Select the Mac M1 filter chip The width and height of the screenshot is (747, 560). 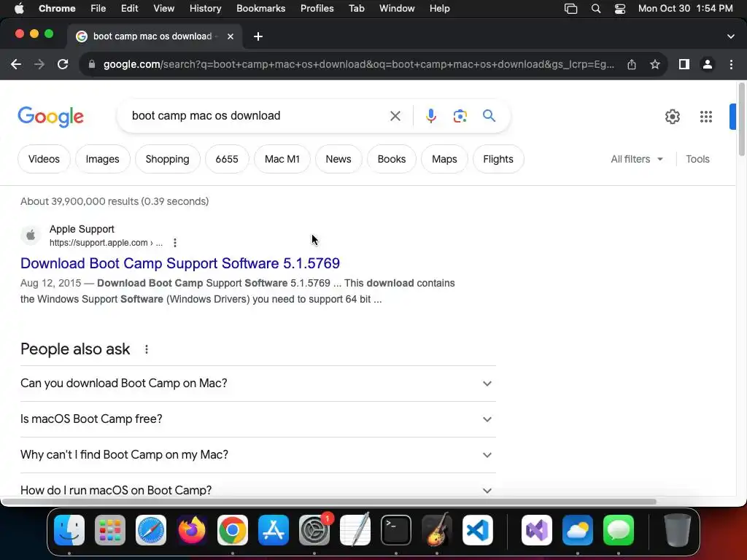(x=282, y=159)
